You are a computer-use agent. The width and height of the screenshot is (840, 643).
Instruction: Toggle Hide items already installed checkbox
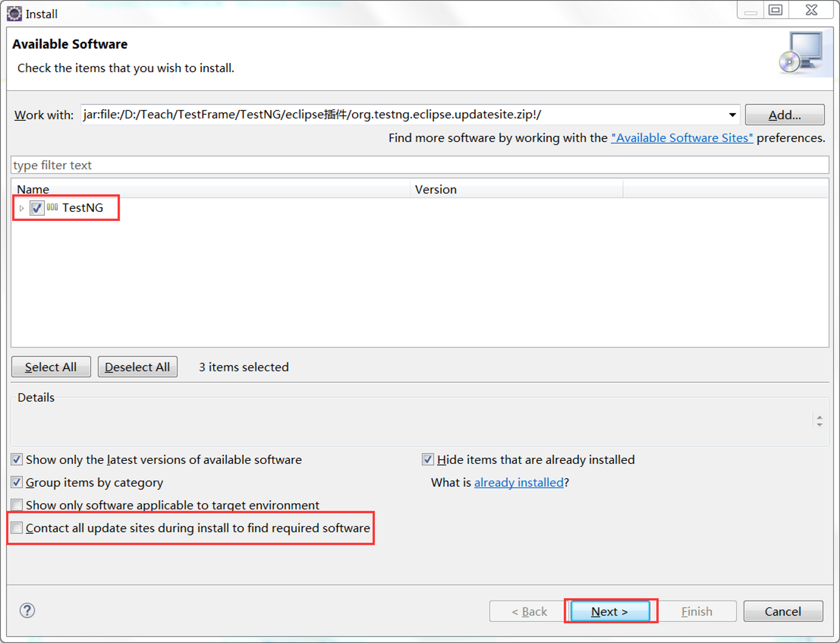pyautogui.click(x=428, y=460)
